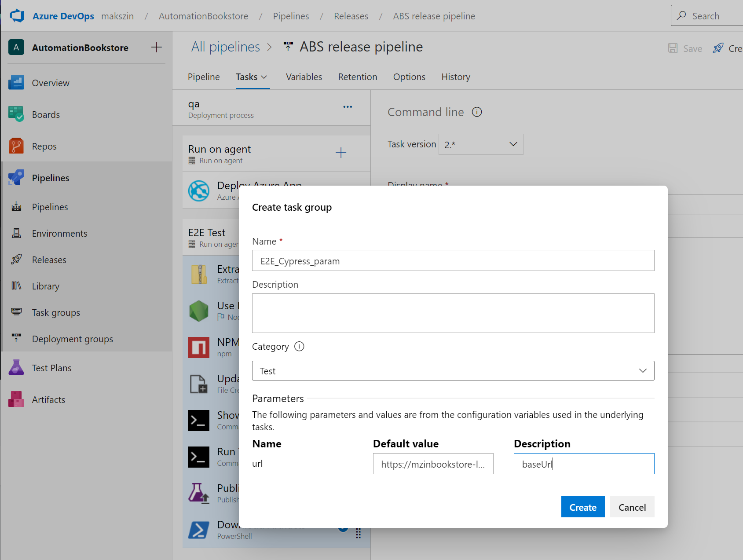Open the All pipelines breadcrumb link
The width and height of the screenshot is (743, 560).
point(225,47)
